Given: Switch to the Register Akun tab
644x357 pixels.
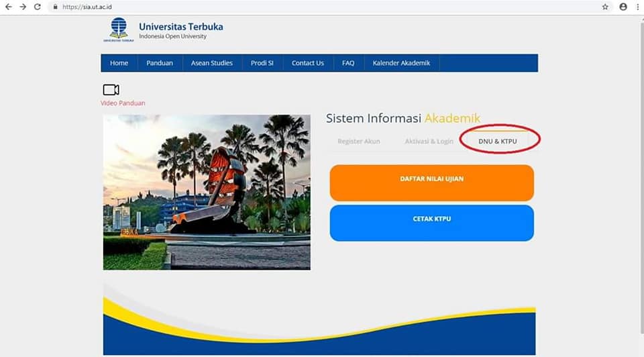Looking at the screenshot, I should pyautogui.click(x=358, y=142).
